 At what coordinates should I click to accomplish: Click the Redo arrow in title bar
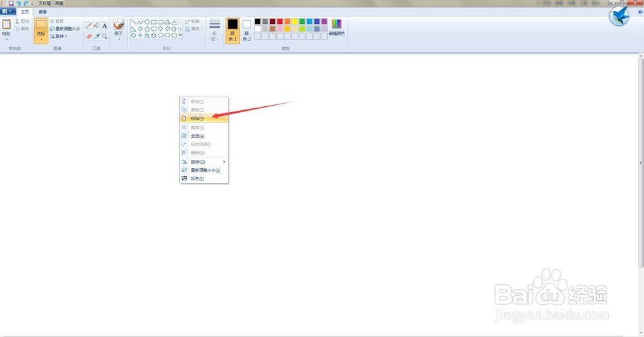(x=26, y=3)
